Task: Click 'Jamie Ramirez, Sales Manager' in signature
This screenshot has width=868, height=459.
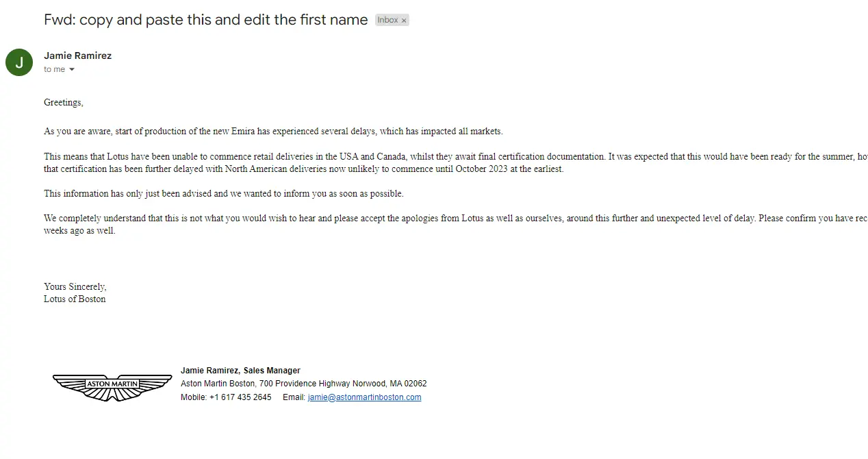Action: coord(240,371)
